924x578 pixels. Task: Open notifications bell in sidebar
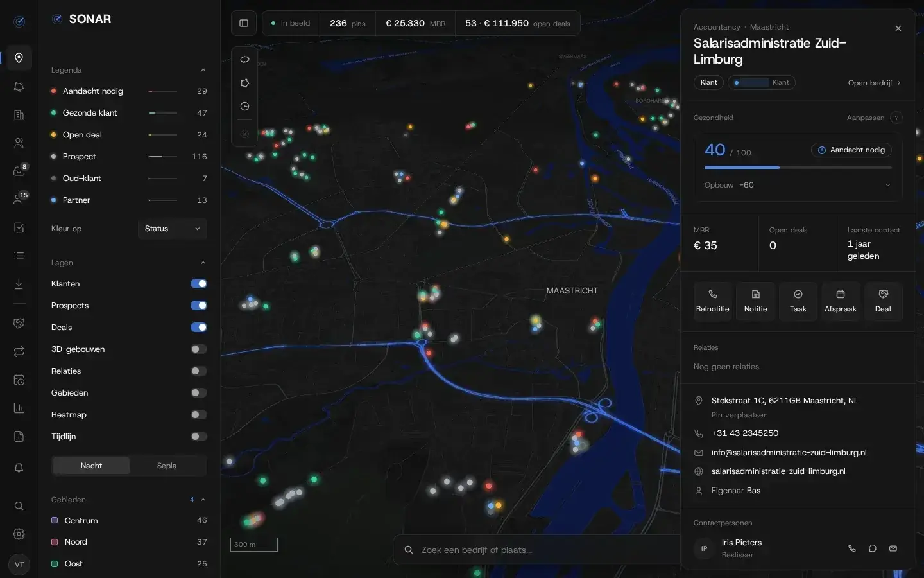[x=19, y=468]
